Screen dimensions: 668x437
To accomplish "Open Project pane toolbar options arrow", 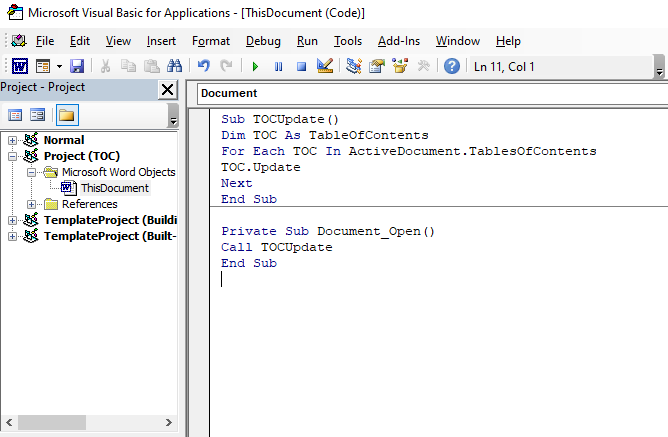I will 173,115.
